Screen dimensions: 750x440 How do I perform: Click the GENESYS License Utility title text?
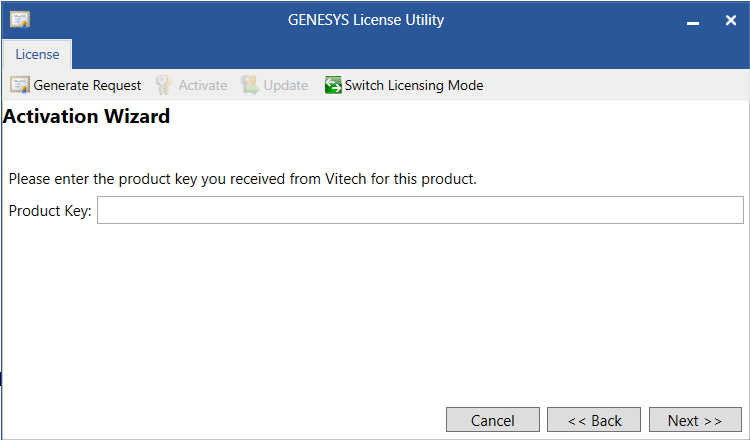[x=366, y=20]
